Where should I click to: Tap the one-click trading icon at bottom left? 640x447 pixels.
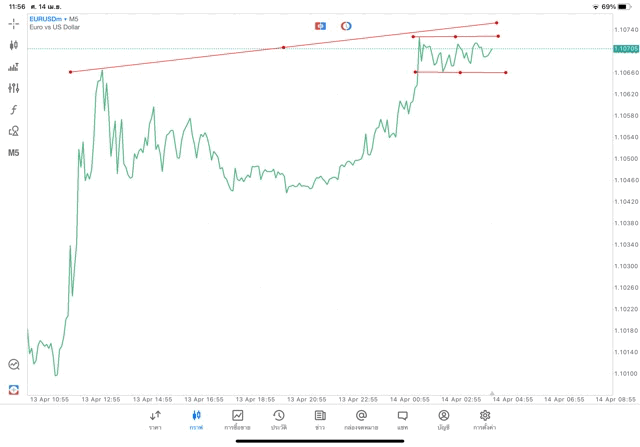coord(14,389)
